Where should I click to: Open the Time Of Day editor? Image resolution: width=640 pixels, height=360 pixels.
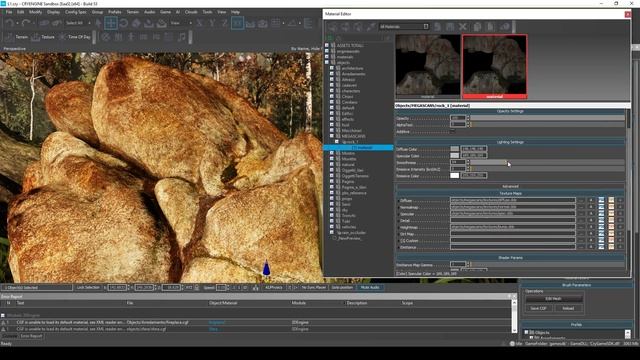(x=75, y=37)
